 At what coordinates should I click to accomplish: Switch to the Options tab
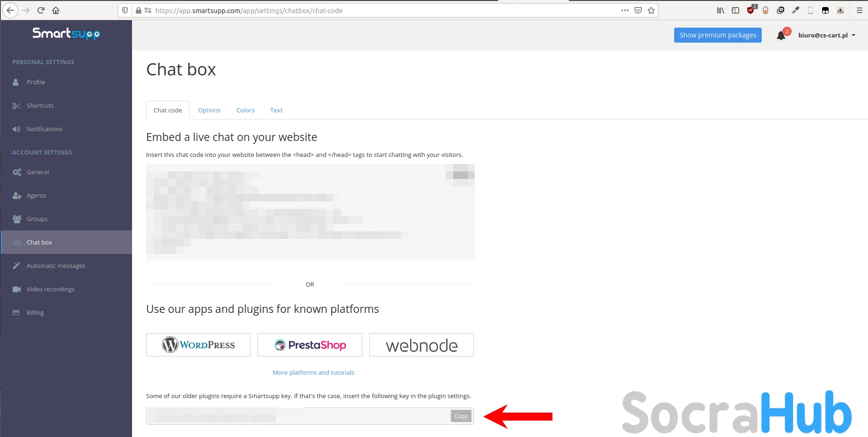[x=209, y=111]
